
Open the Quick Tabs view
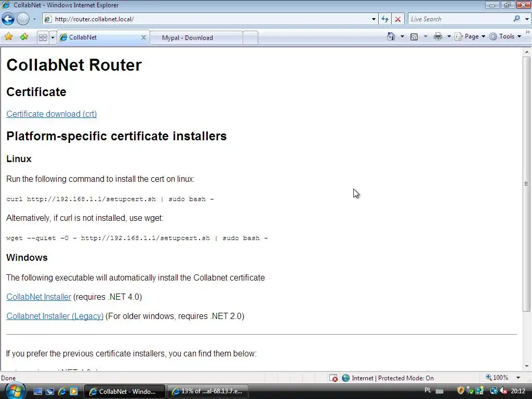point(43,37)
